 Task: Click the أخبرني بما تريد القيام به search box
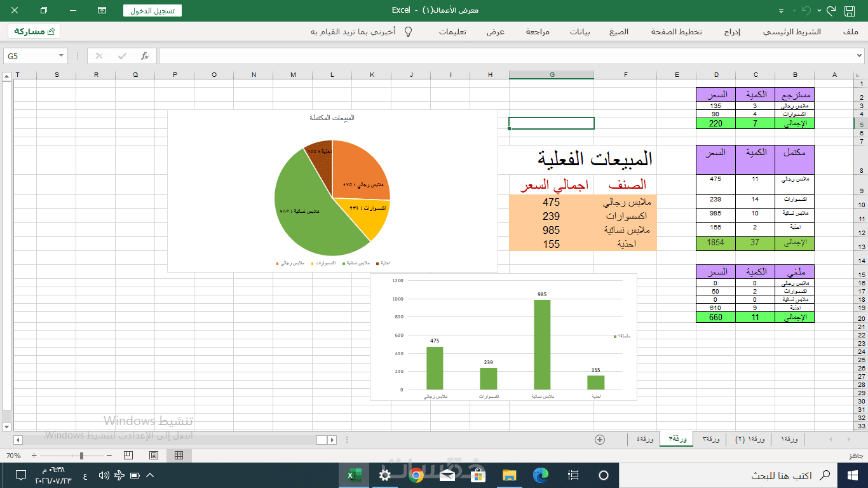pyautogui.click(x=353, y=32)
